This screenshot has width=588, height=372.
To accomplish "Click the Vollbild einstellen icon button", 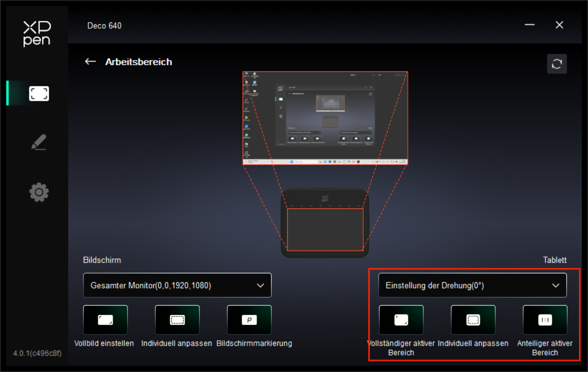I will click(x=105, y=320).
